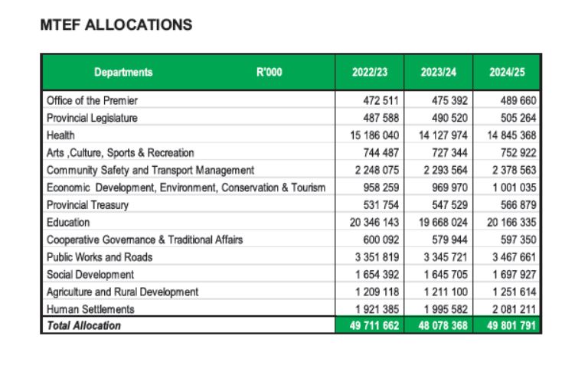Click Community Safety value 2 378 563
The image size is (588, 388).
click(x=514, y=170)
